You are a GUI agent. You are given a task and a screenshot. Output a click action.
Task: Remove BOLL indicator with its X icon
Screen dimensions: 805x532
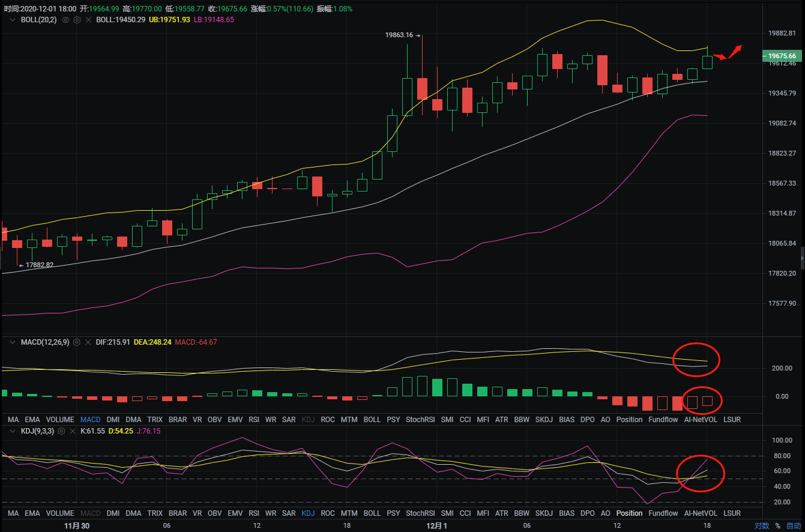(x=88, y=20)
